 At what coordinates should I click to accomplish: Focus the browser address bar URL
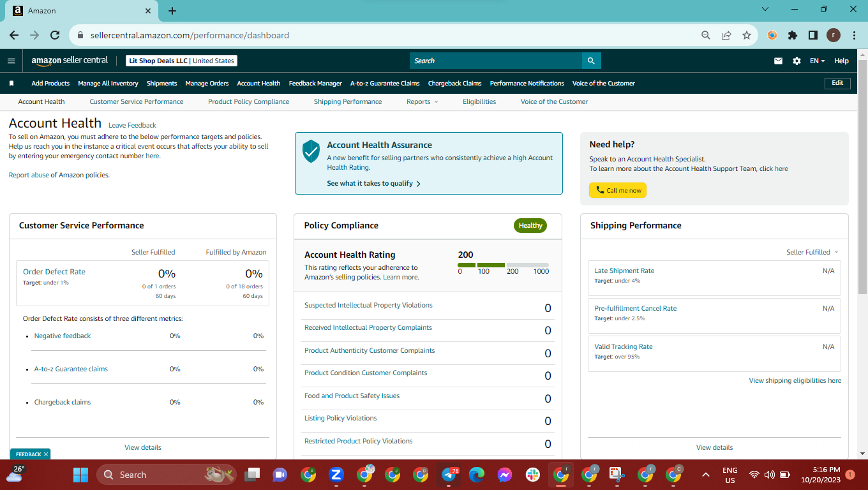click(x=190, y=35)
